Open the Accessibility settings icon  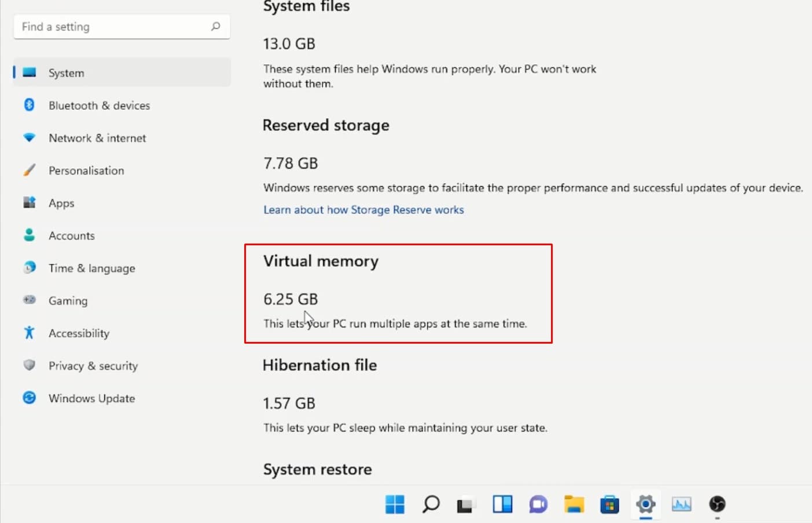coord(30,333)
